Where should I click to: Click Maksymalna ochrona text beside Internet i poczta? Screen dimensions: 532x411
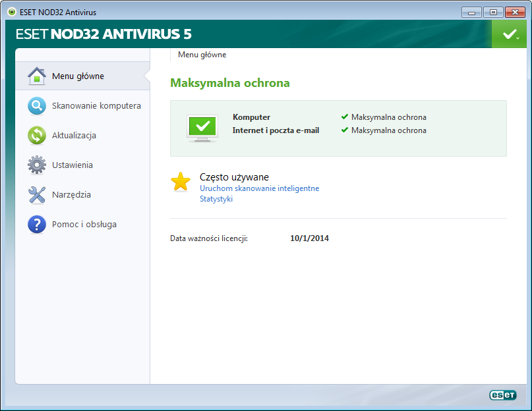[389, 130]
